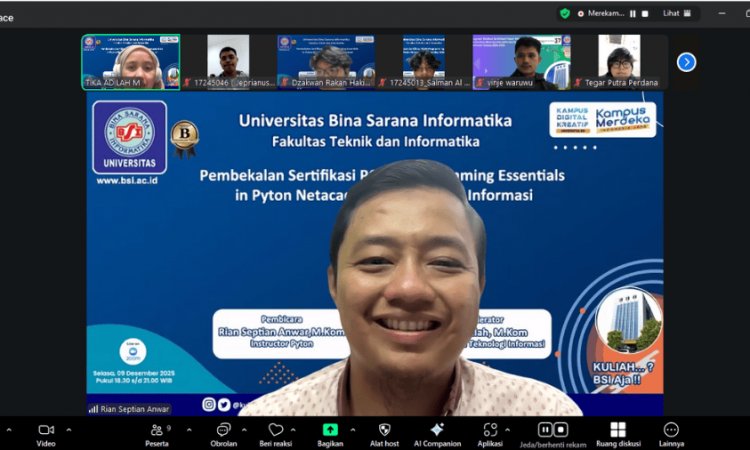Image resolution: width=750 pixels, height=450 pixels.
Task: Click the Merekam recording status label
Action: pyautogui.click(x=606, y=13)
